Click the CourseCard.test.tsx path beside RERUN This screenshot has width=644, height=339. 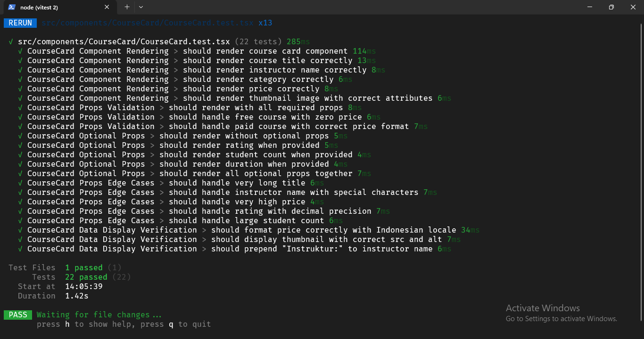pyautogui.click(x=147, y=23)
